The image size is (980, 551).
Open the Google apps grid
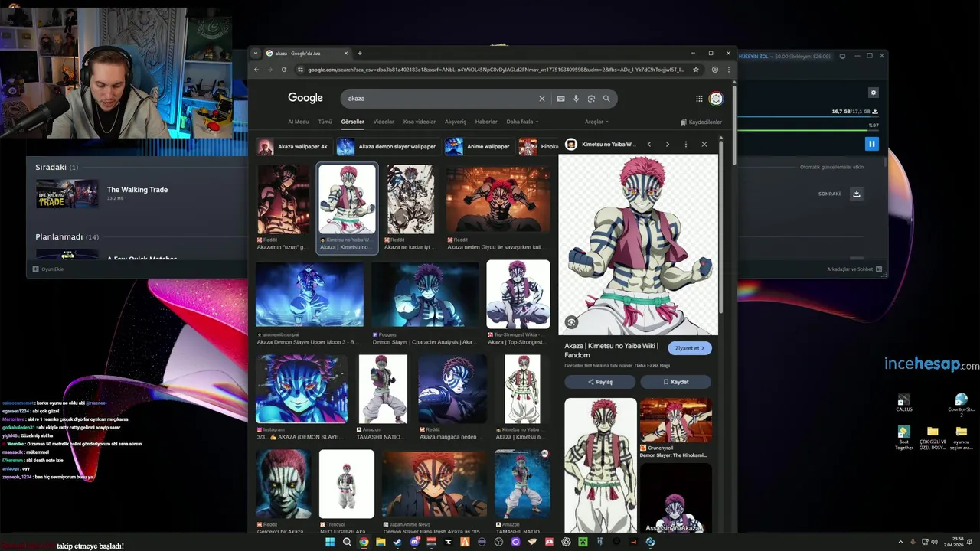[699, 99]
